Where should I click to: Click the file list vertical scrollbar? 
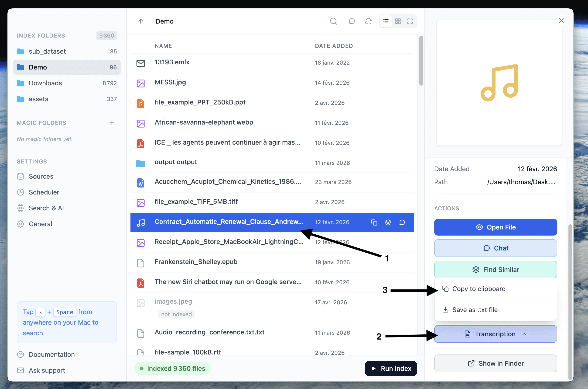tap(421, 61)
